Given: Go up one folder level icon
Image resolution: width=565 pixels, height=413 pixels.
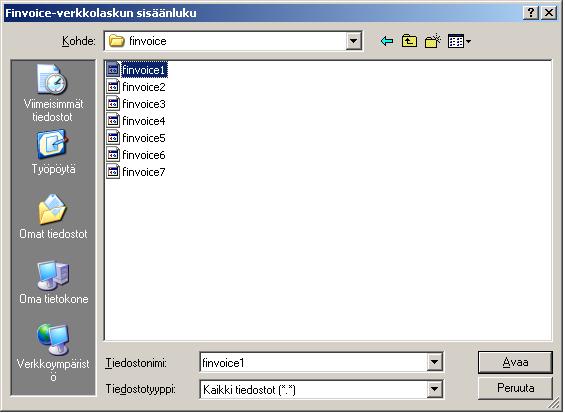Looking at the screenshot, I should [409, 41].
